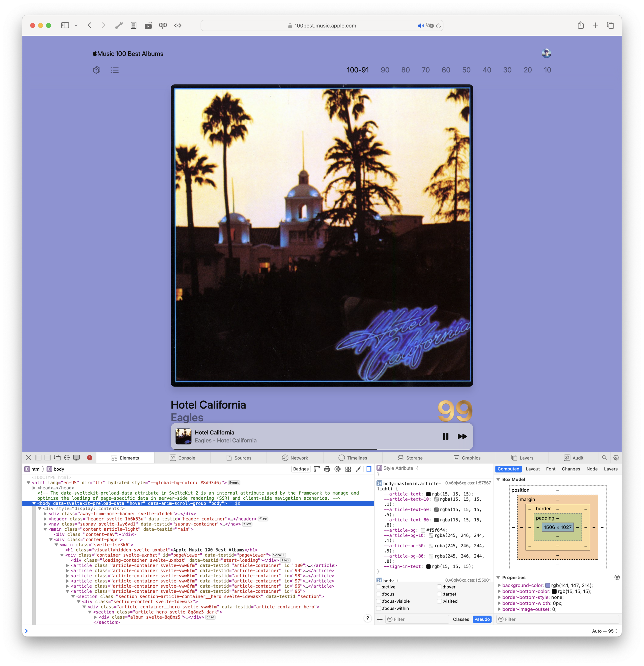Switch to the Sources tab
Viewport: 644px width, 666px height.
click(239, 458)
